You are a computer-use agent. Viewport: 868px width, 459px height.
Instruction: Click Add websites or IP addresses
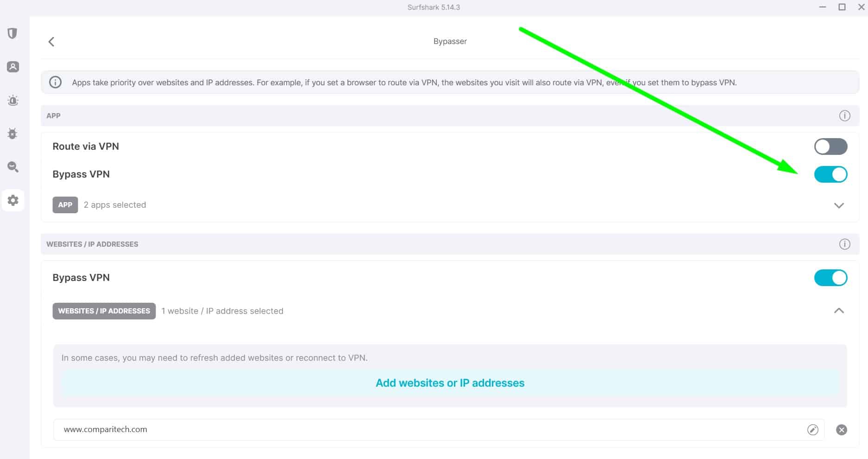tap(450, 383)
